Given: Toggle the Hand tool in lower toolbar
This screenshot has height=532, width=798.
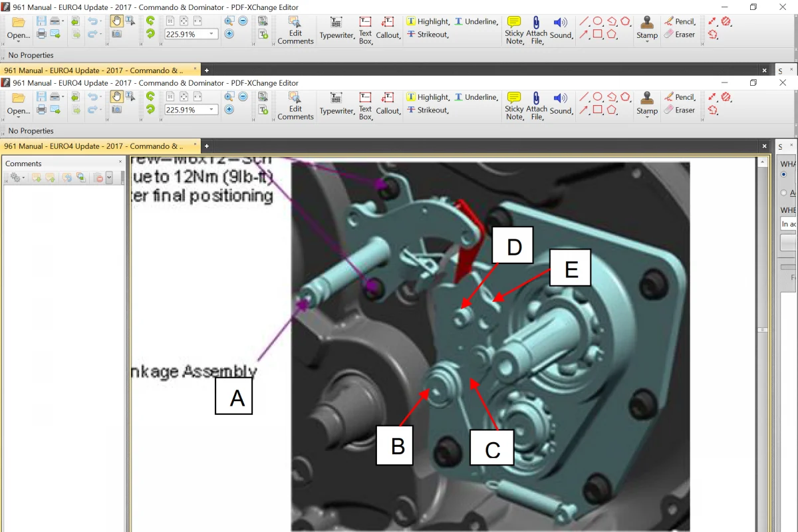Looking at the screenshot, I should click(x=116, y=96).
